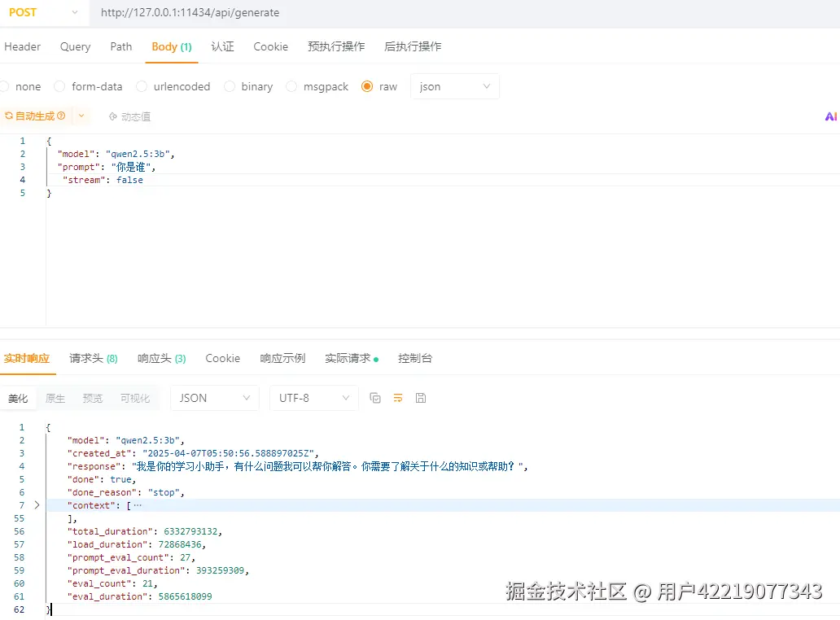
Task: Switch to the Query tab
Action: coord(75,46)
